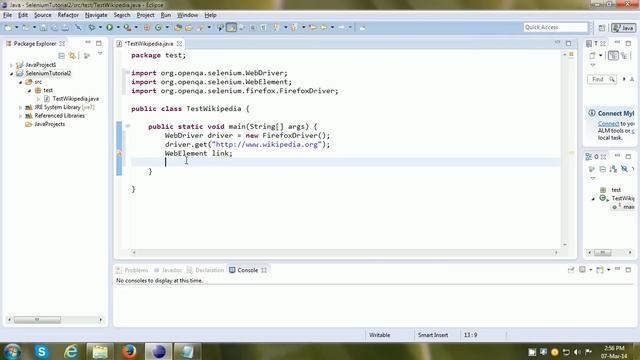Collapse All in Package Explorer toolbar
The height and width of the screenshot is (360, 640).
tap(61, 56)
